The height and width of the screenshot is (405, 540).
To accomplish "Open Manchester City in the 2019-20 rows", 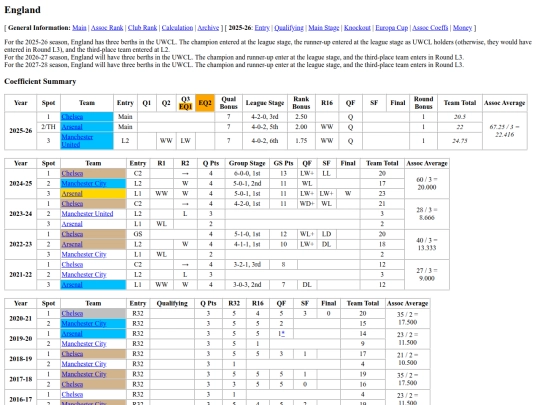I will point(84,344).
